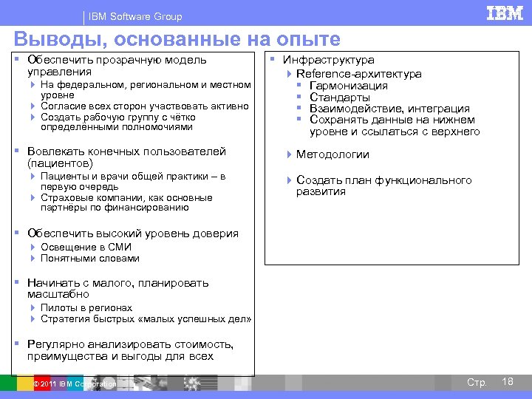Click 'Создать рабочую группу с чётко определёнными полномочиями'
This screenshot has width=532, height=399.
click(118, 122)
